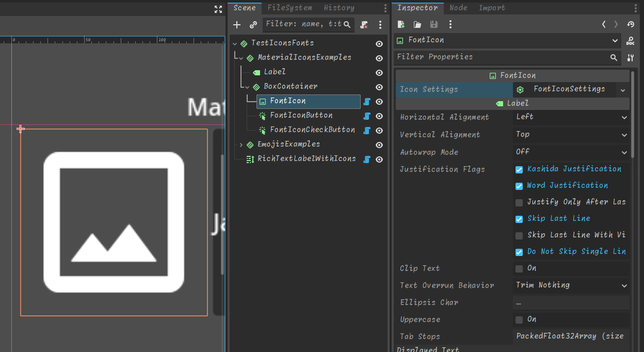This screenshot has width=644, height=352.
Task: Go to previous object in Inspector history
Action: pyautogui.click(x=604, y=24)
